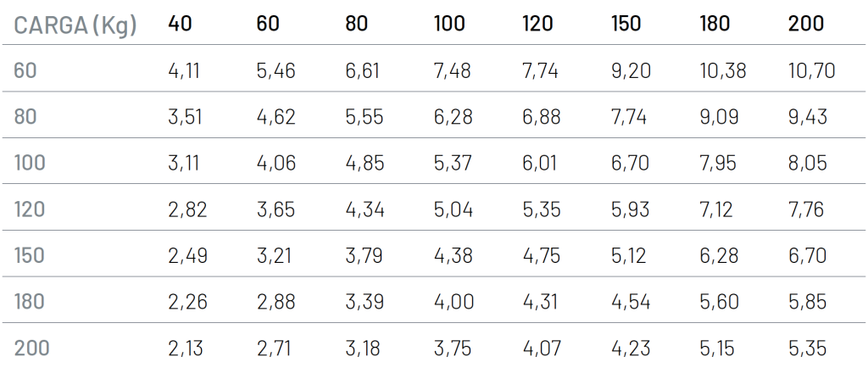Click the CARGA (Kg) header cell
868x368 pixels.
click(75, 24)
